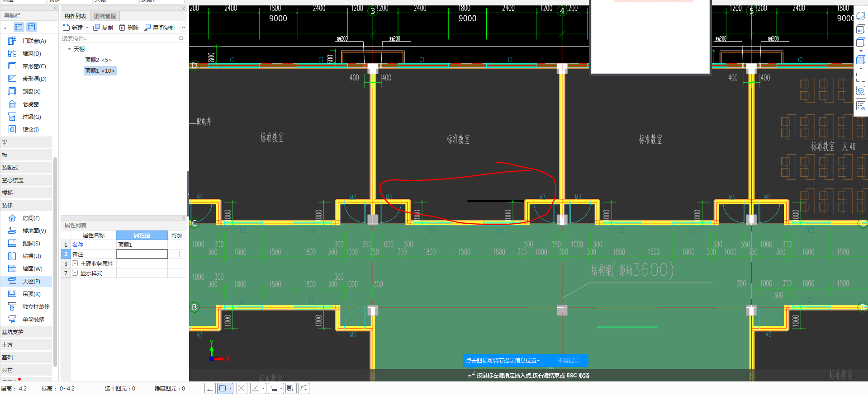This screenshot has height=395, width=868.
Task: Open the 新建 dropdown arrow
Action: pyautogui.click(x=87, y=28)
